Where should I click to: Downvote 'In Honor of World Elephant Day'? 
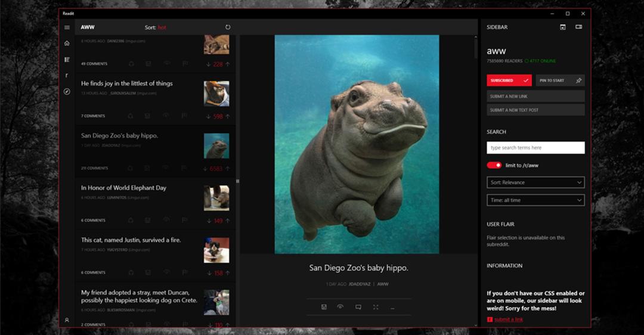pyautogui.click(x=209, y=221)
